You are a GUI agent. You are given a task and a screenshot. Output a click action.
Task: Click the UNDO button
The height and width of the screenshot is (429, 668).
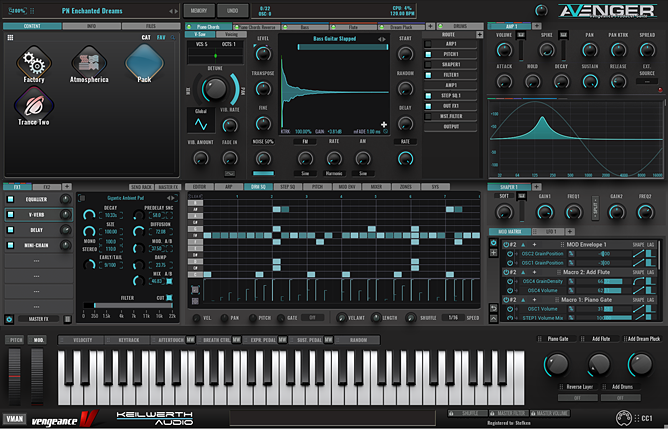233,11
